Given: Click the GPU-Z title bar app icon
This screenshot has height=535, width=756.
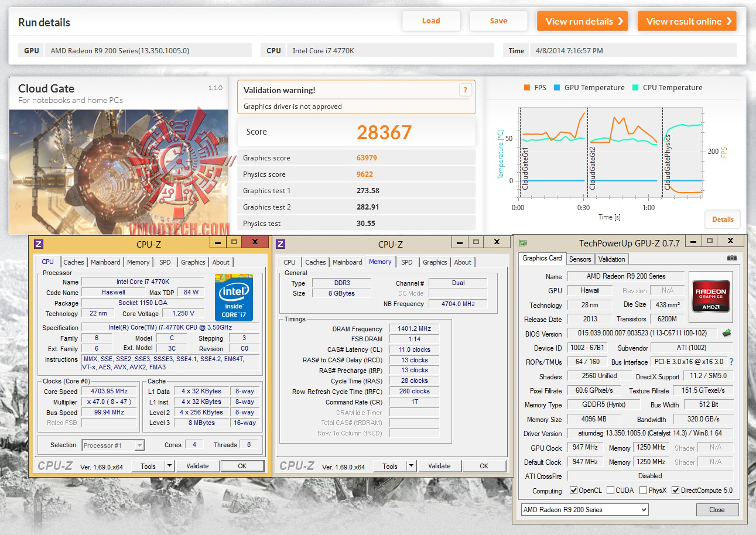Looking at the screenshot, I should pyautogui.click(x=523, y=243).
